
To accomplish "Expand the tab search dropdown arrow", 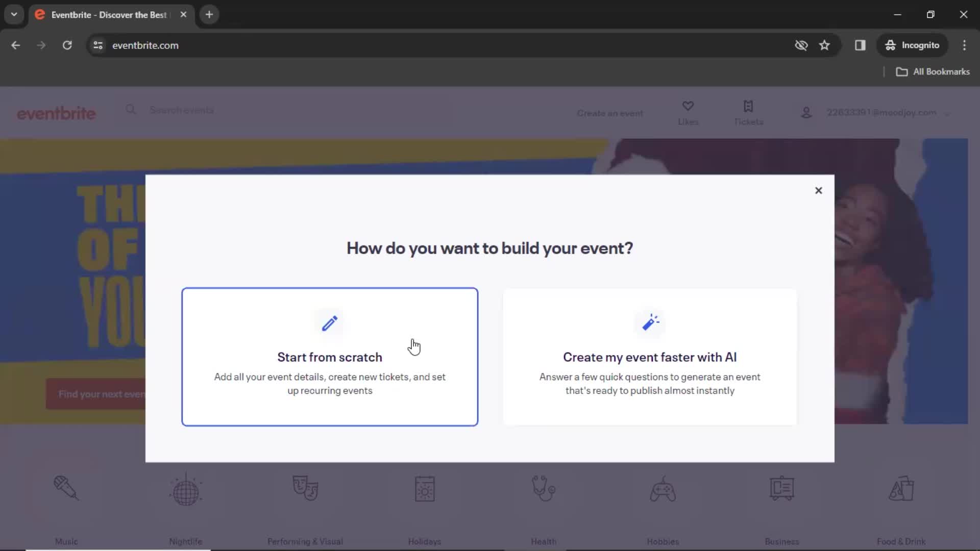I will pos(14,14).
